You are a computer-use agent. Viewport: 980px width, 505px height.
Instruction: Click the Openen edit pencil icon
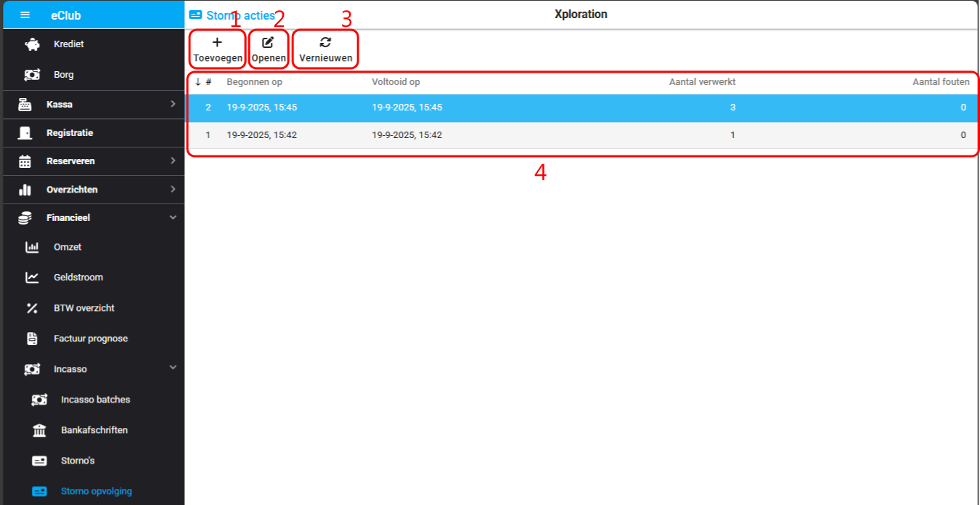coord(268,42)
